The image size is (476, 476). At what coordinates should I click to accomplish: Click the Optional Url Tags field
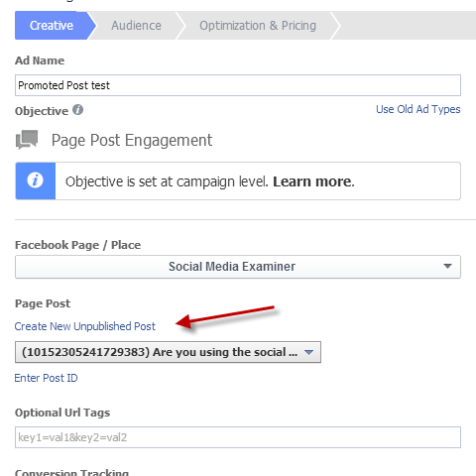pos(238,437)
